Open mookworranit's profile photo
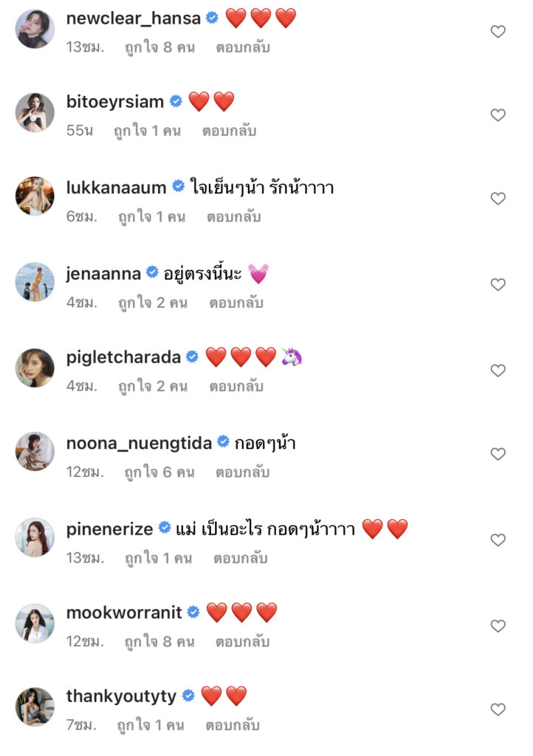This screenshot has width=533, height=756. 35,624
